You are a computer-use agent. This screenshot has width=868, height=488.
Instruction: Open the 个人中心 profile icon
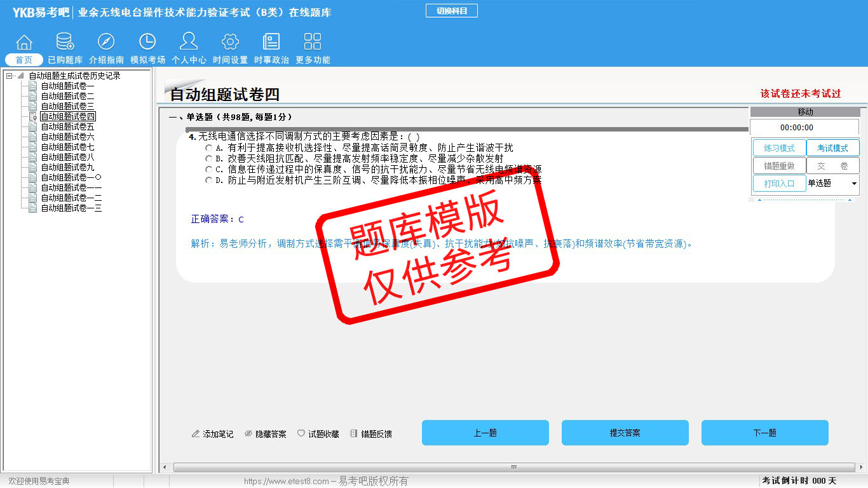pyautogui.click(x=189, y=42)
